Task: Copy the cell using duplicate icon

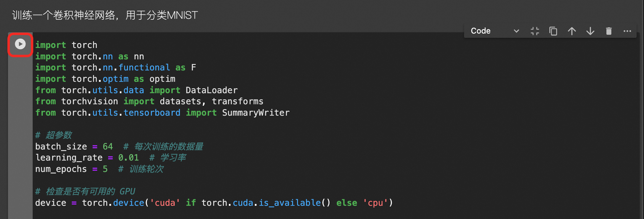Action: [553, 31]
